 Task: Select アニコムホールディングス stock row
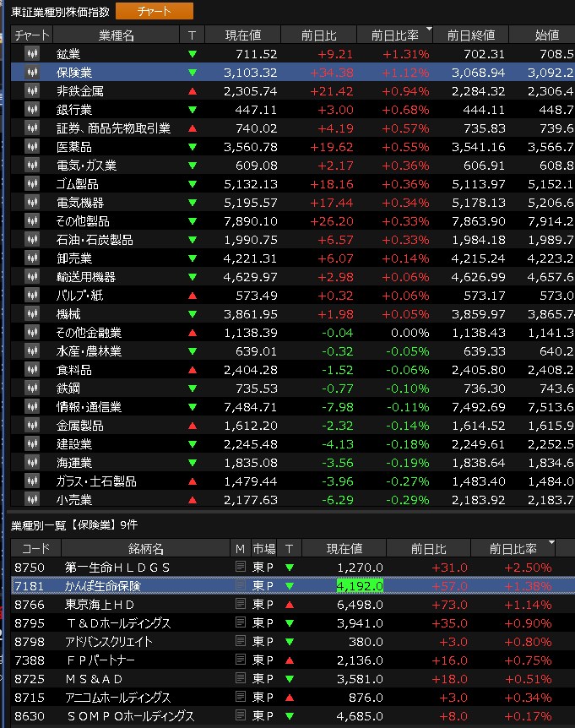[x=293, y=698]
